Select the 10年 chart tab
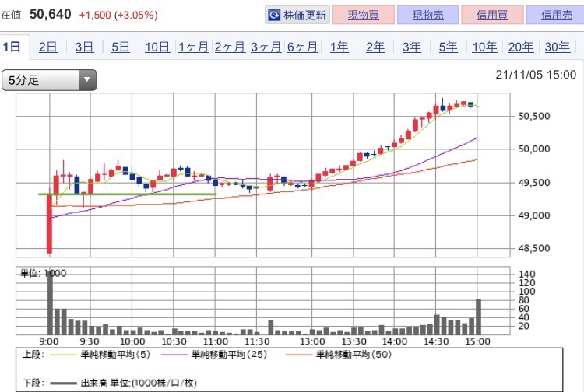Screen dimensions: 584x392 (484, 47)
